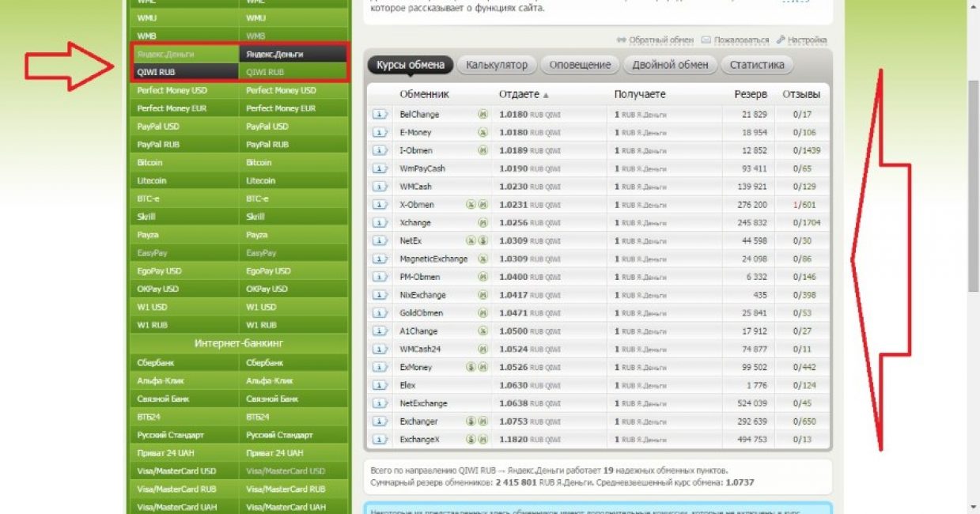Image resolution: width=980 pixels, height=514 pixels.
Task: Open info icon for ExMoney row
Action: coord(380,368)
